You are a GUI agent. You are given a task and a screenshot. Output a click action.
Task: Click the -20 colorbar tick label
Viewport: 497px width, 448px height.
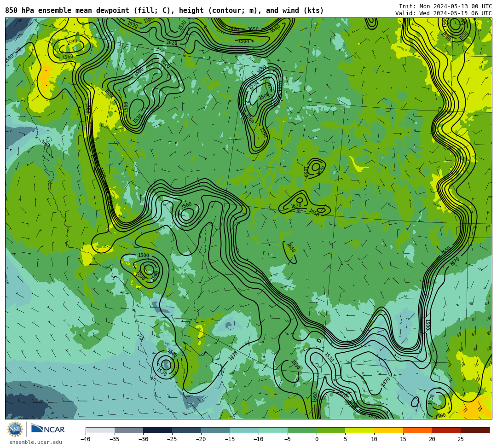(201, 439)
